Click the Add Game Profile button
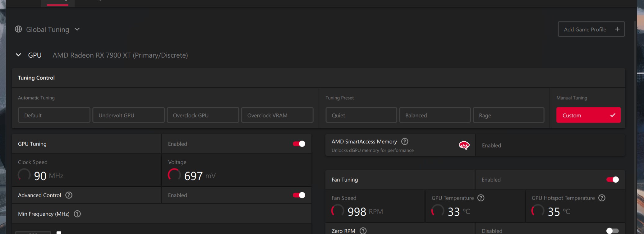Image resolution: width=644 pixels, height=234 pixels. 591,29
